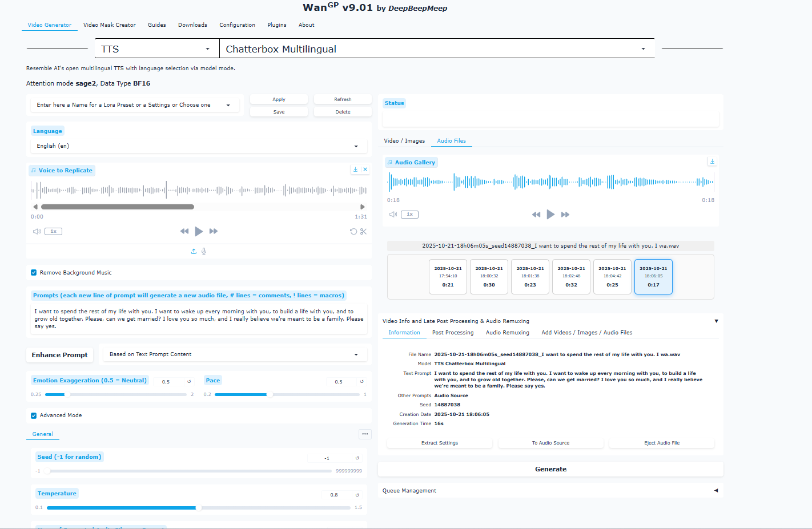Open the TTS model family dropdown
Image resolution: width=812 pixels, height=529 pixels.
point(157,49)
